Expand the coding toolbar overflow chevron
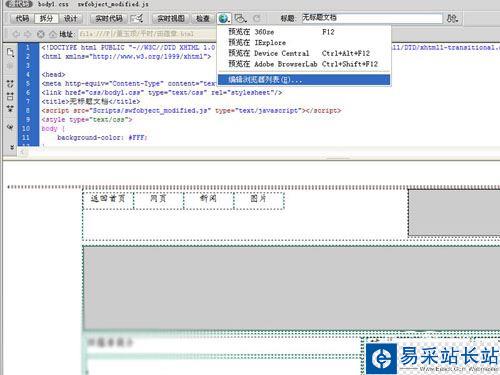 [12, 147]
